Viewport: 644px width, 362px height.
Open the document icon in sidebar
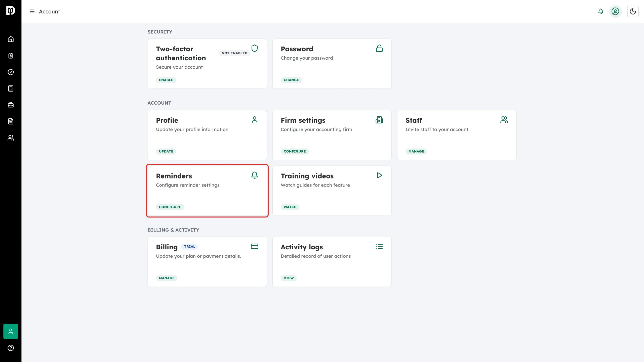click(11, 121)
